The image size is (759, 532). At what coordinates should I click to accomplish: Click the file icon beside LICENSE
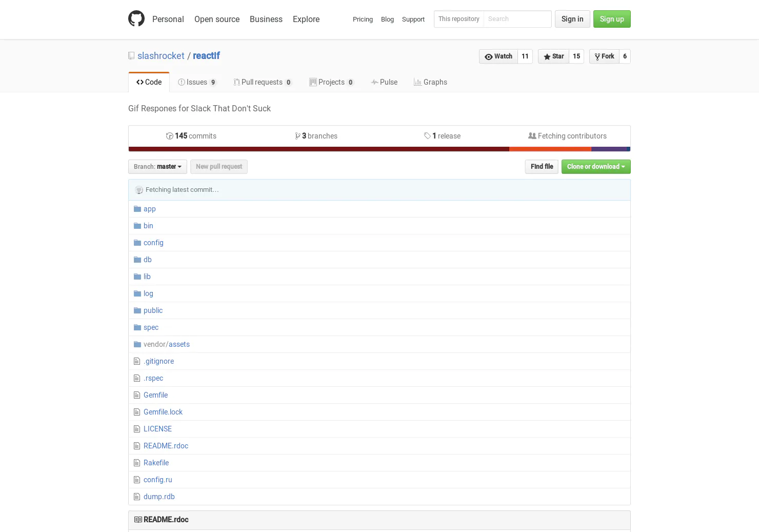137,429
